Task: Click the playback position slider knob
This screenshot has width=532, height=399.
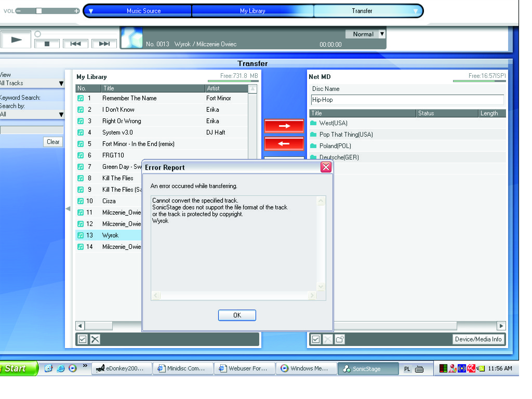Action: 37,34
